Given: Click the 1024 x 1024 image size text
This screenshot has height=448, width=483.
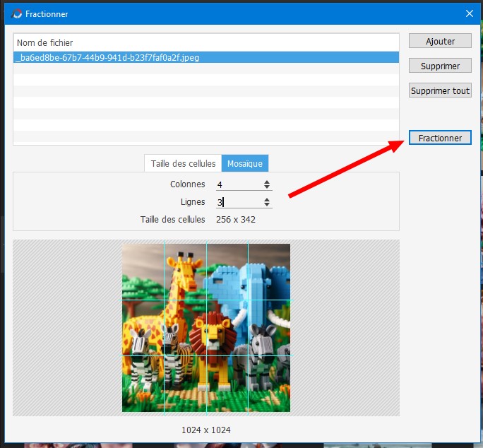Looking at the screenshot, I should 205,430.
